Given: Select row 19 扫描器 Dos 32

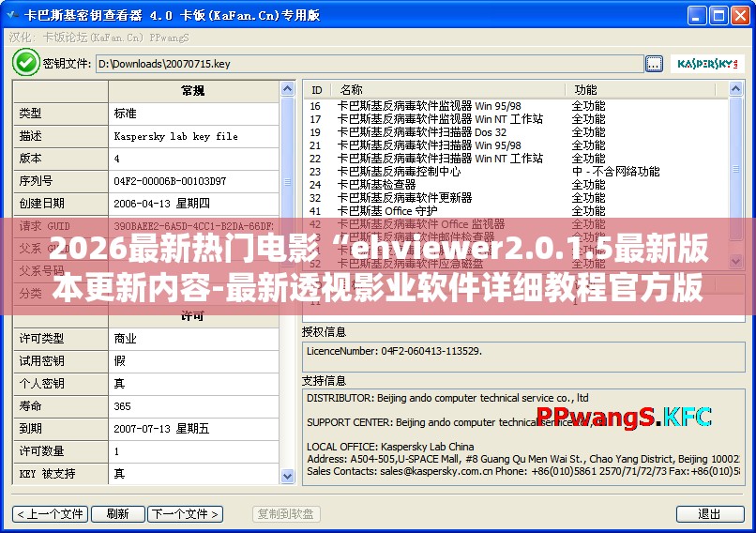Looking at the screenshot, I should pyautogui.click(x=516, y=132).
